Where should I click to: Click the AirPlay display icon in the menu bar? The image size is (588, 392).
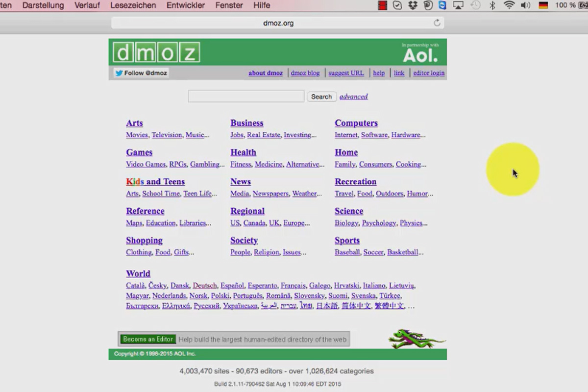click(459, 5)
